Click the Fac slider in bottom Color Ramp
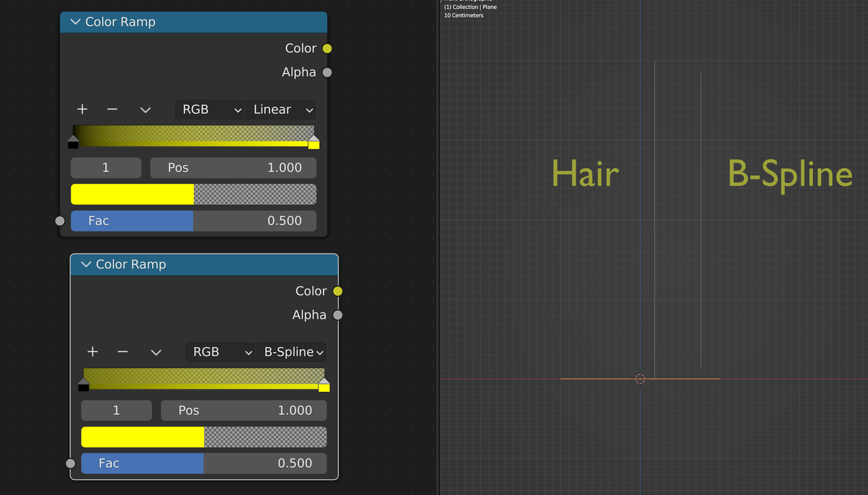Screen dimensions: 868x495 tap(203, 463)
